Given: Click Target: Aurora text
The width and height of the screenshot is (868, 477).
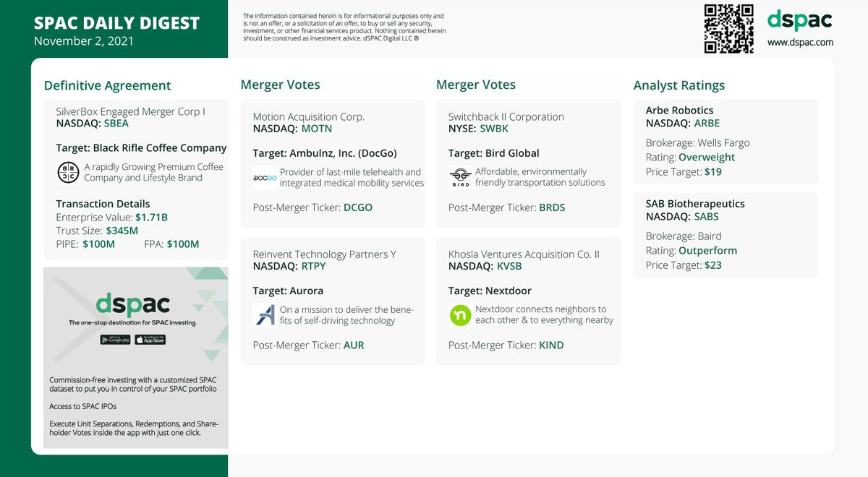Looking at the screenshot, I should click(x=288, y=291).
